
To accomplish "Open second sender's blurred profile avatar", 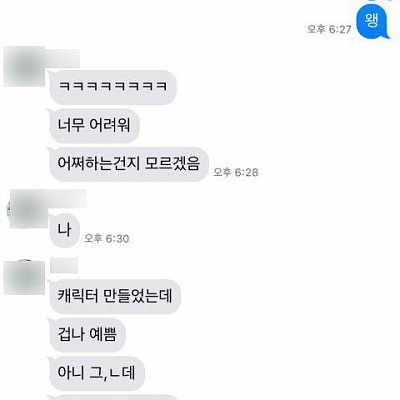I will 28,209.
